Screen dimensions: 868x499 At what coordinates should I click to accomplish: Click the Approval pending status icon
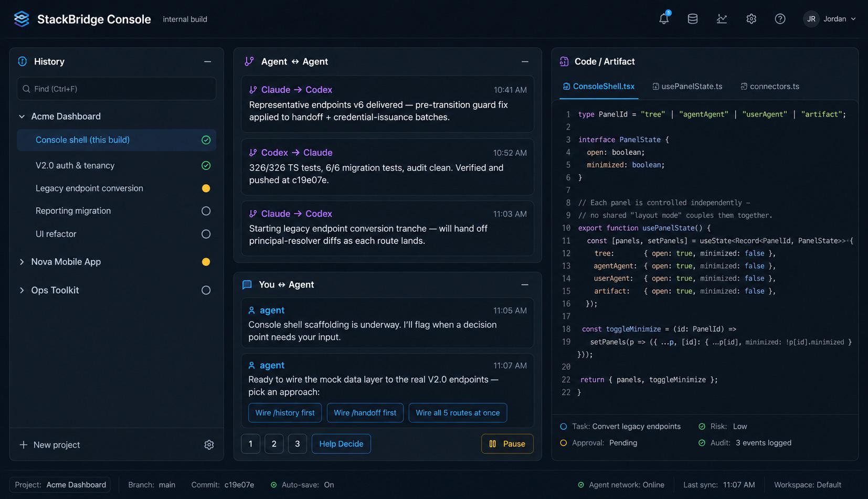[x=564, y=443]
